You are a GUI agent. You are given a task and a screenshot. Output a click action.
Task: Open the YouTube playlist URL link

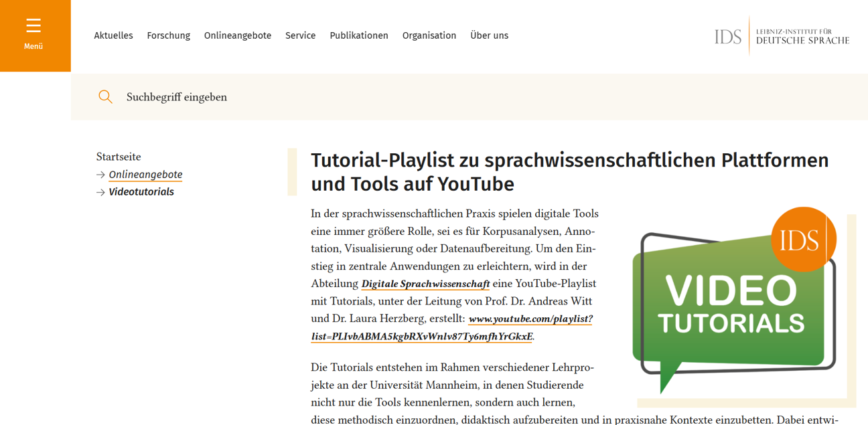[x=531, y=319]
